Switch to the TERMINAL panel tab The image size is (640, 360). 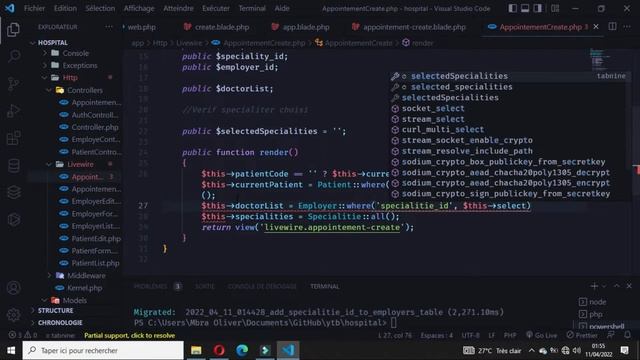pos(324,286)
